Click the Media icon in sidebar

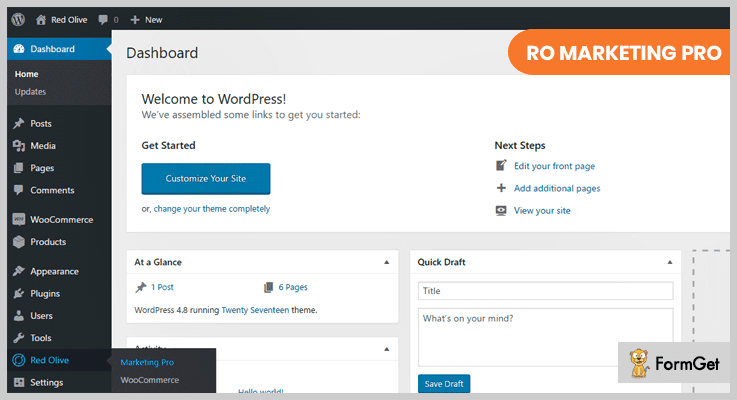coord(19,146)
